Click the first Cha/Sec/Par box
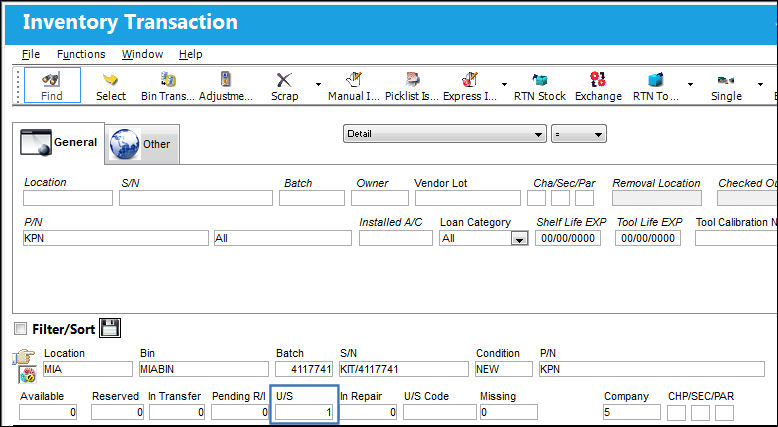Screen dimensions: 778x427 536,198
